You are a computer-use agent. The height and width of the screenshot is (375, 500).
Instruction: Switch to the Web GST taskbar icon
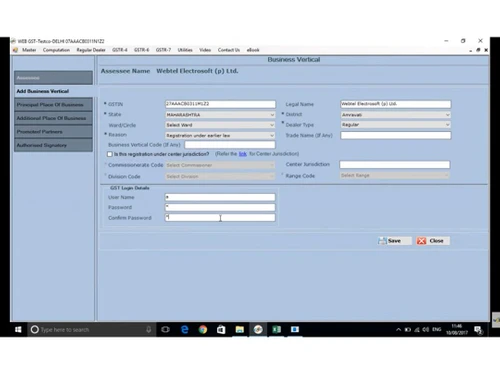258,330
